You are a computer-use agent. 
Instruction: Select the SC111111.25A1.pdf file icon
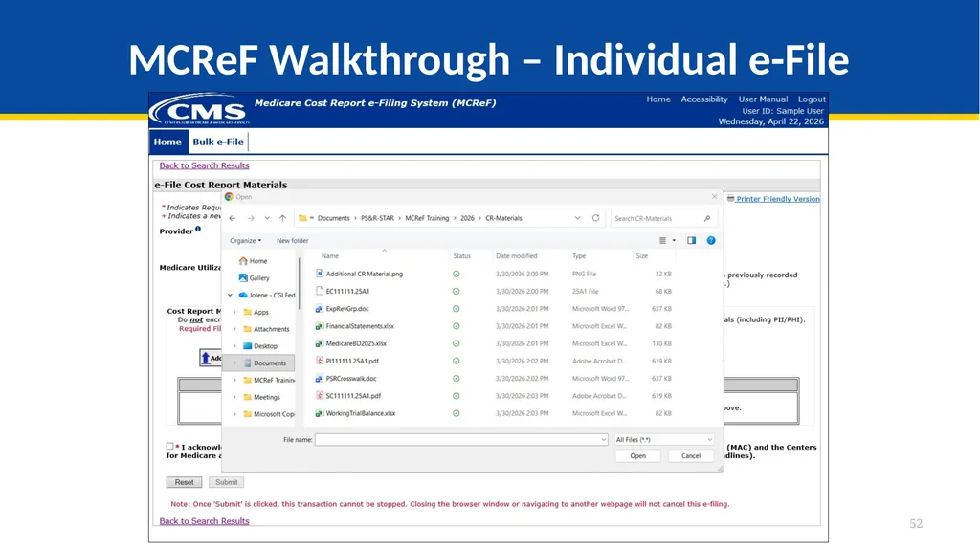click(x=320, y=396)
